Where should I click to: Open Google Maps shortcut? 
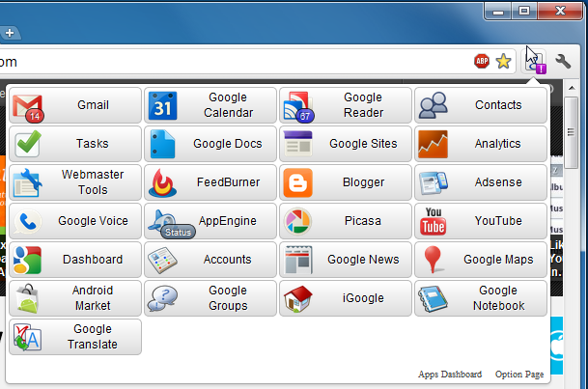pyautogui.click(x=481, y=260)
